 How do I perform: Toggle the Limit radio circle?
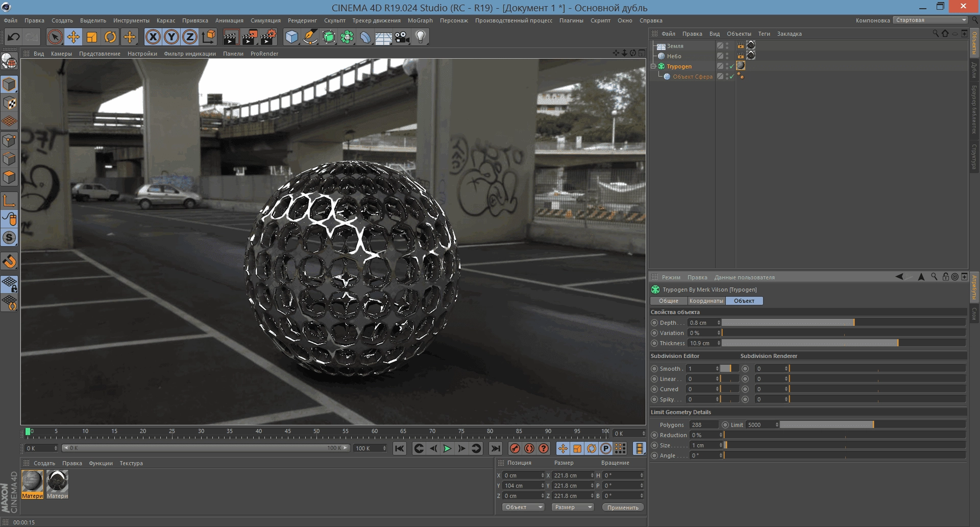725,425
